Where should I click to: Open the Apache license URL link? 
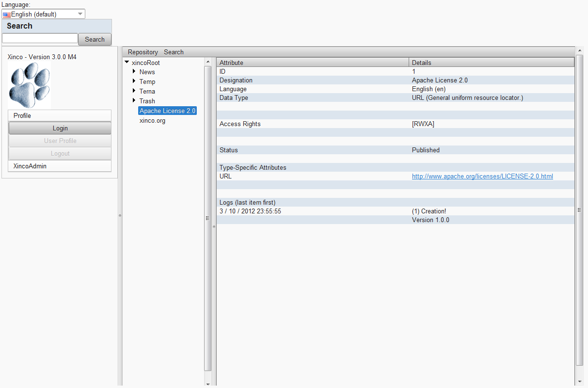[x=482, y=176]
